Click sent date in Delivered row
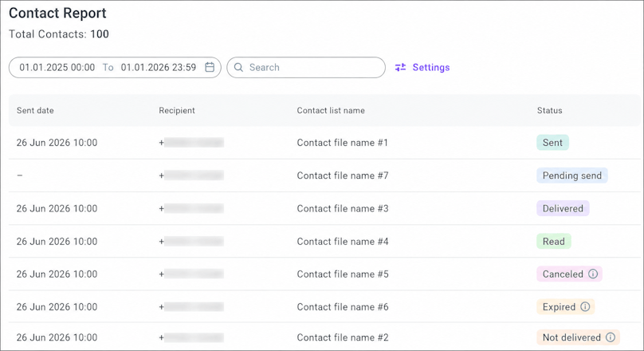644x351 pixels. [x=57, y=208]
